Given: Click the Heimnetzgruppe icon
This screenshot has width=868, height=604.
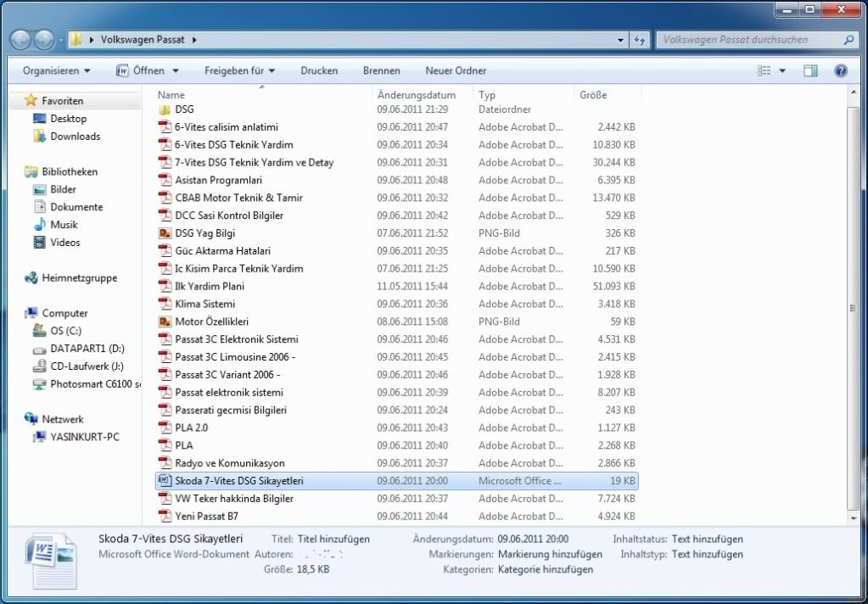Looking at the screenshot, I should pos(31,278).
